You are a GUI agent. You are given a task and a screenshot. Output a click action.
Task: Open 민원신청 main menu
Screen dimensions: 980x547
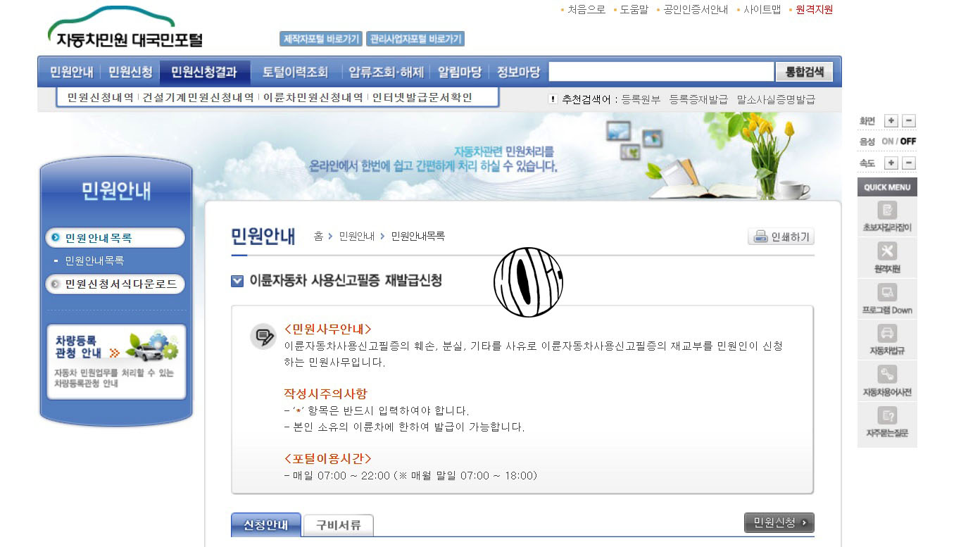click(x=130, y=72)
